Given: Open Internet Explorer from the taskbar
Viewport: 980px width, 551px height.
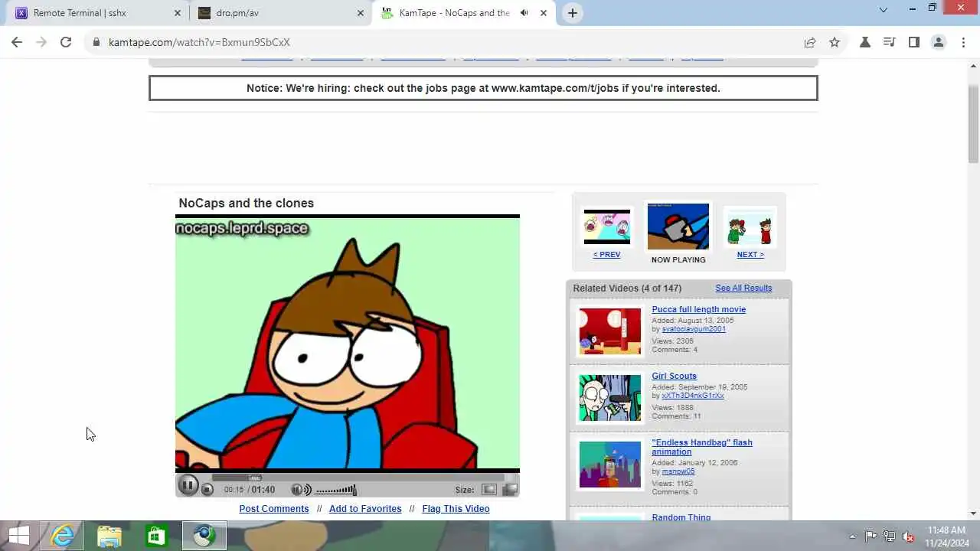Looking at the screenshot, I should (62, 536).
